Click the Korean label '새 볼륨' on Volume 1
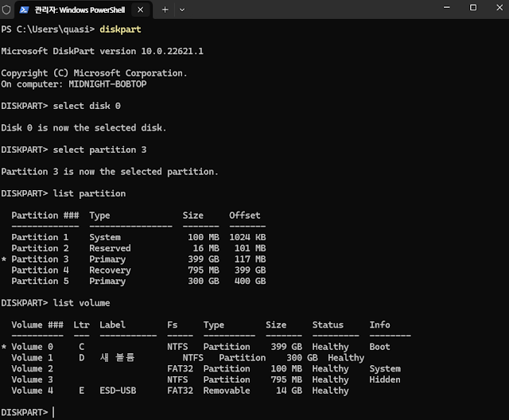Screen dimensions: 509x420 coord(117,358)
